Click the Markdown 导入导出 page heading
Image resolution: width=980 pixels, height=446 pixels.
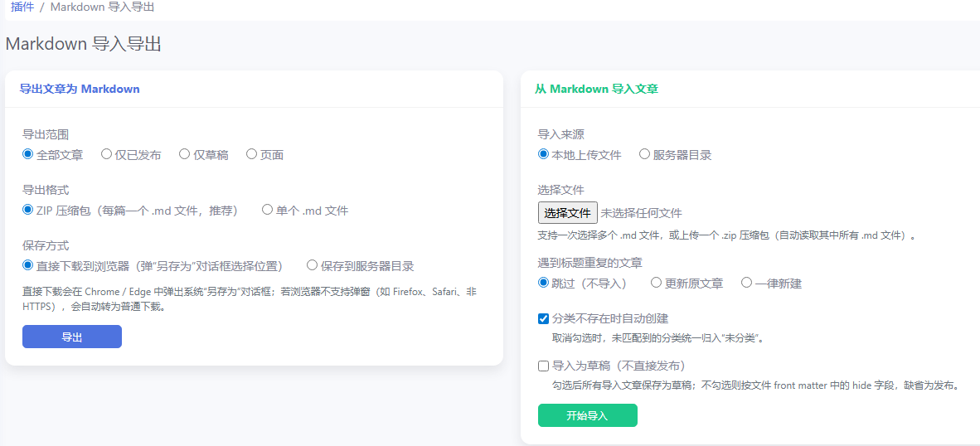[x=83, y=45]
